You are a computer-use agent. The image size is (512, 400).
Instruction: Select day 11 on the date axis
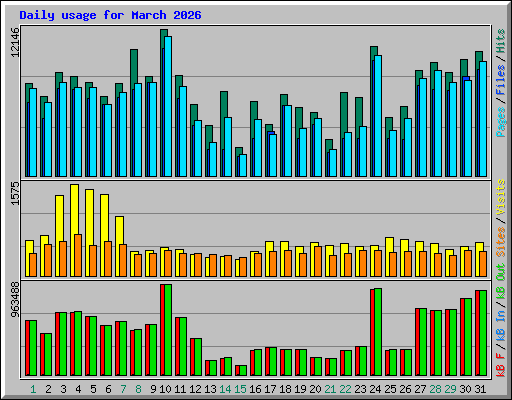pos(180,389)
